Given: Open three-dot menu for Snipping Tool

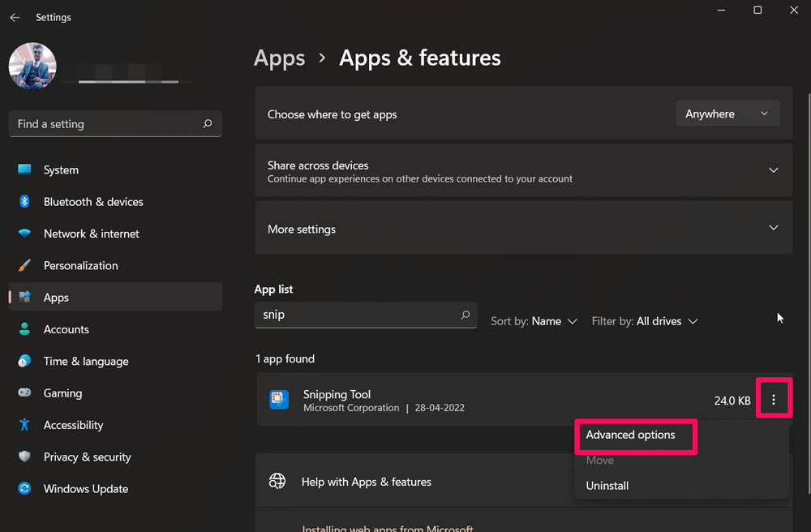Looking at the screenshot, I should tap(774, 400).
